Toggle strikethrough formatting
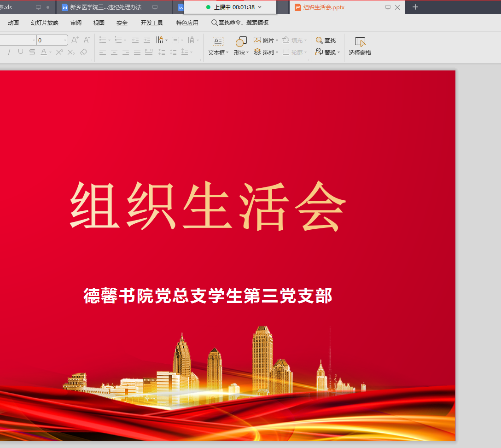 pos(32,52)
